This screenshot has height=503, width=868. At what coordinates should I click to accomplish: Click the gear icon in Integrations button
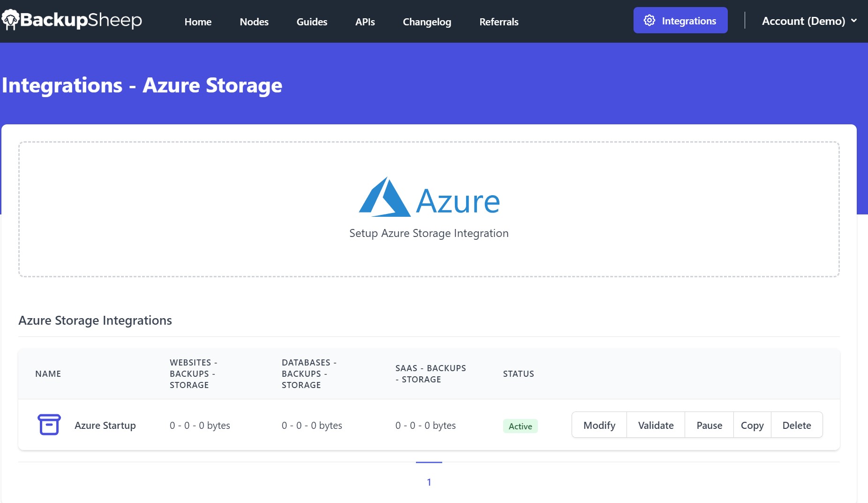point(649,20)
